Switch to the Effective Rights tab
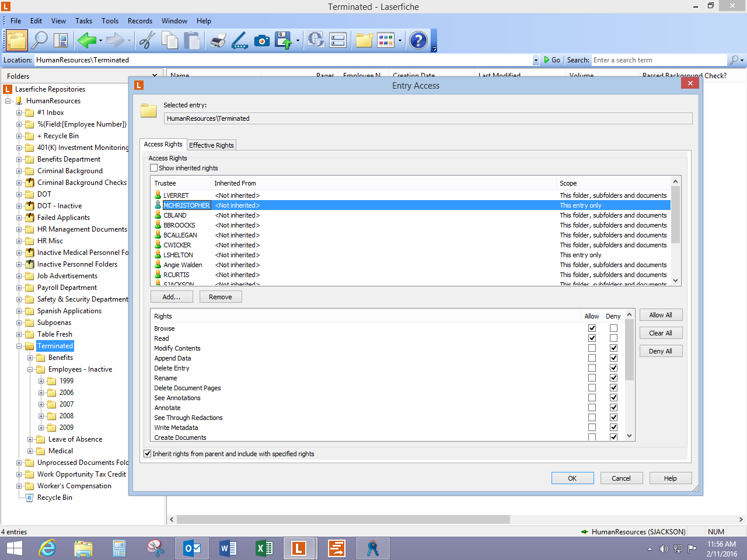Screen dimensions: 747x560 point(211,145)
